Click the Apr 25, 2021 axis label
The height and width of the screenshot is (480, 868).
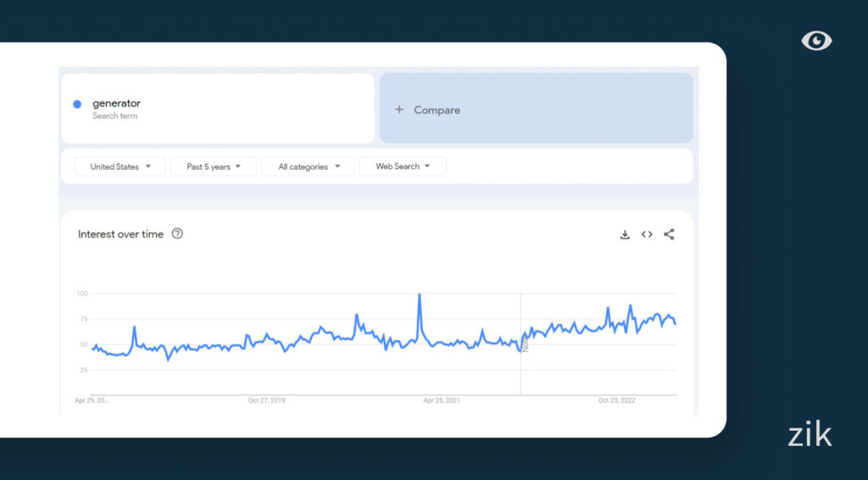point(441,401)
